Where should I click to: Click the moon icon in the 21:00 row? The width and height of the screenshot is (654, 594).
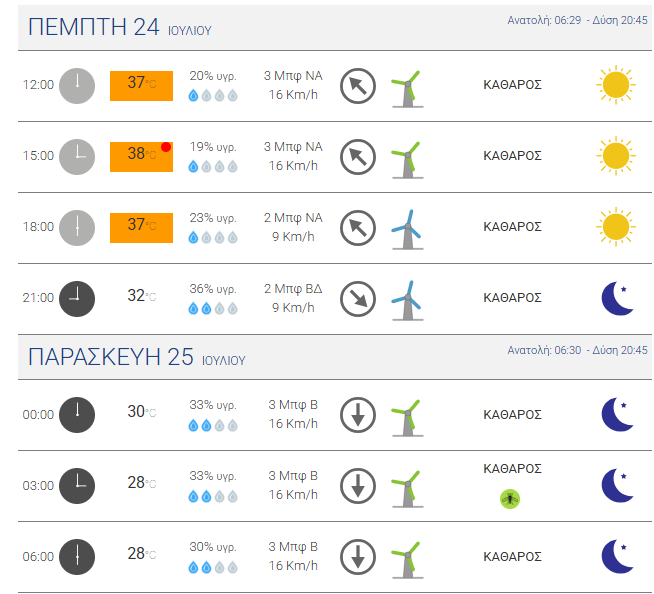pos(618,298)
